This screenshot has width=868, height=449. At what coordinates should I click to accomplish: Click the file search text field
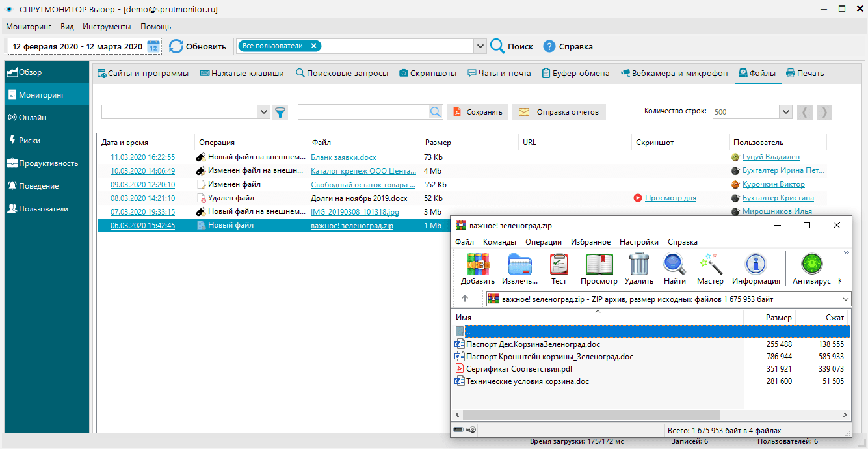coord(363,112)
